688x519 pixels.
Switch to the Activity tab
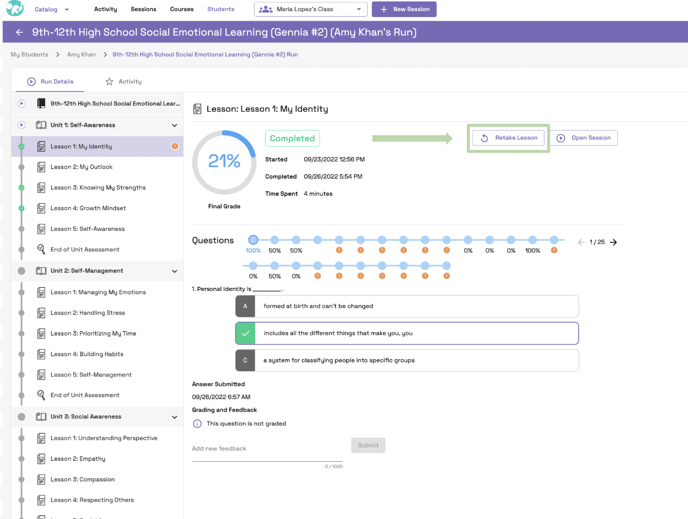click(x=123, y=82)
